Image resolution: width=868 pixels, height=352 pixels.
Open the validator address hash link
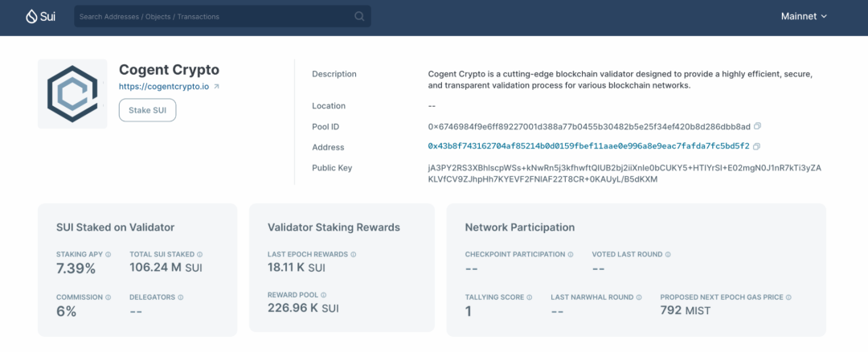[x=588, y=146]
